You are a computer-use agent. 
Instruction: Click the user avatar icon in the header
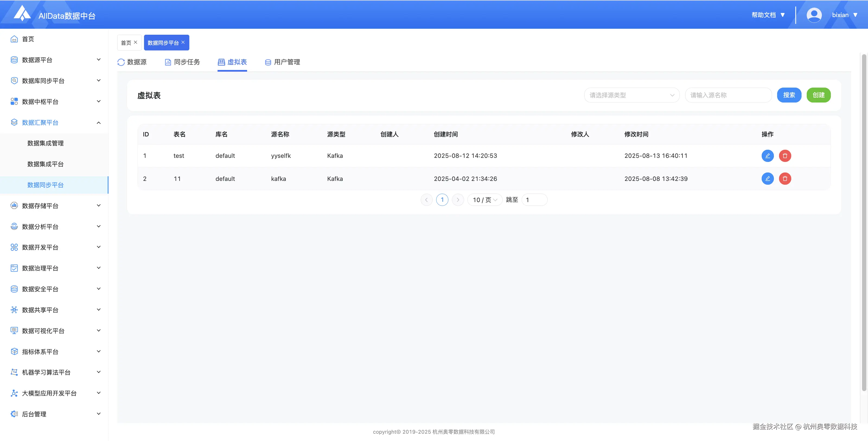click(814, 15)
